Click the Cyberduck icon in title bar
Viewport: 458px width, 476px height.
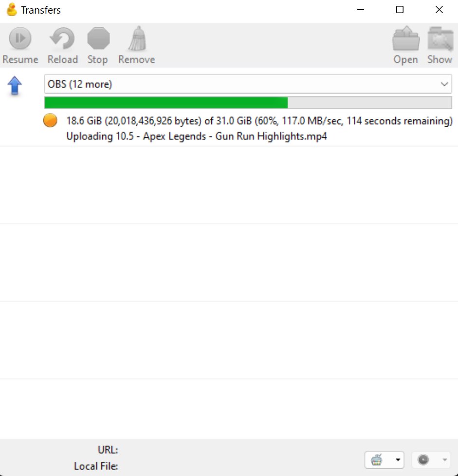pos(12,10)
